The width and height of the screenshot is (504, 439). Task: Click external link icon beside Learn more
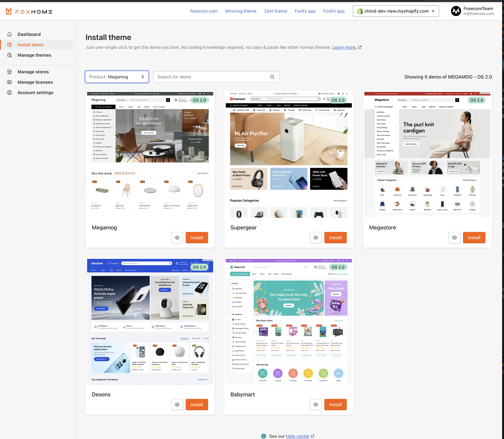pyautogui.click(x=360, y=47)
